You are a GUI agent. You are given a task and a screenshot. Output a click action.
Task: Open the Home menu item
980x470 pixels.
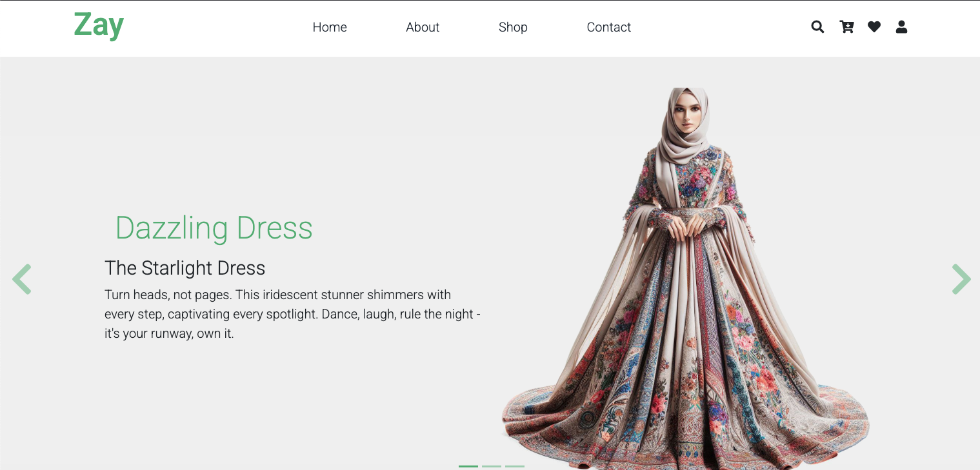pyautogui.click(x=329, y=27)
